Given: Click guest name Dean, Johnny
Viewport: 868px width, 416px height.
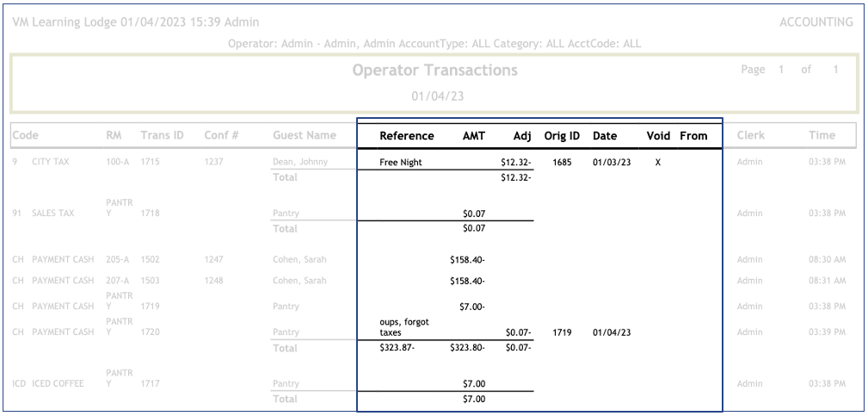Looking at the screenshot, I should pyautogui.click(x=299, y=162).
